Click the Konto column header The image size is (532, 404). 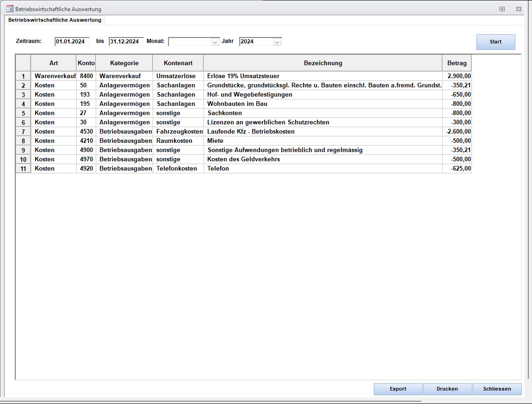(x=86, y=63)
